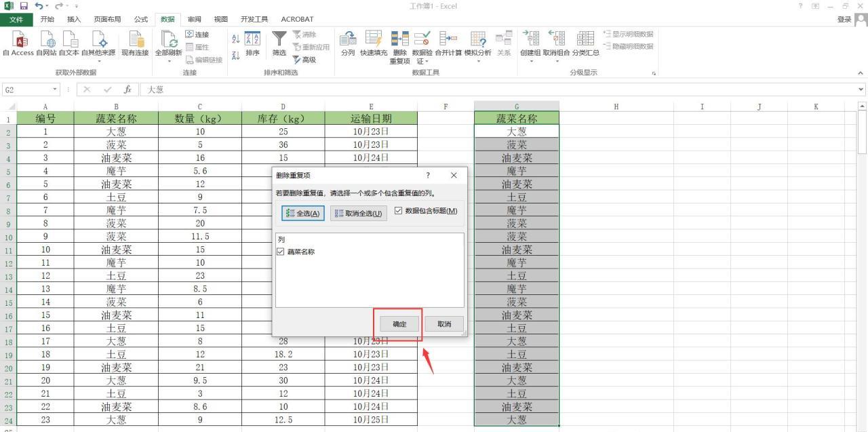Click cell E24 showing 10月25日
This screenshot has width=868, height=432.
(x=371, y=420)
